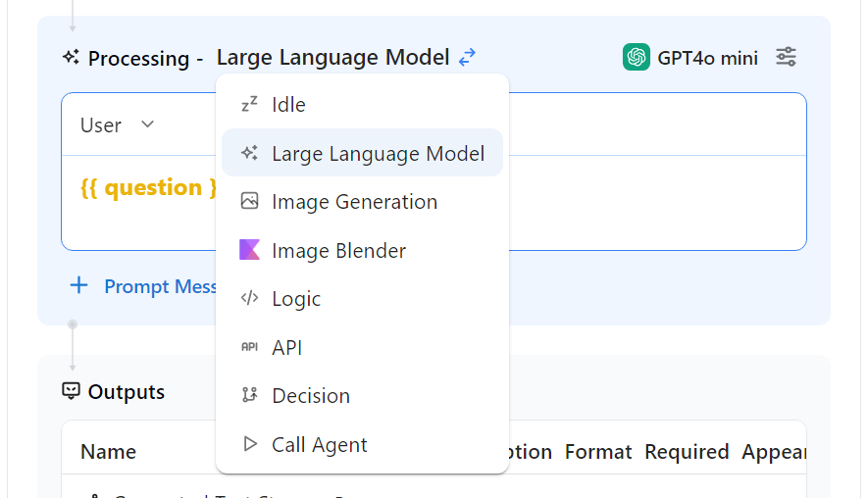The image size is (868, 498).
Task: Pick the Logic code brackets icon
Action: coord(249,299)
